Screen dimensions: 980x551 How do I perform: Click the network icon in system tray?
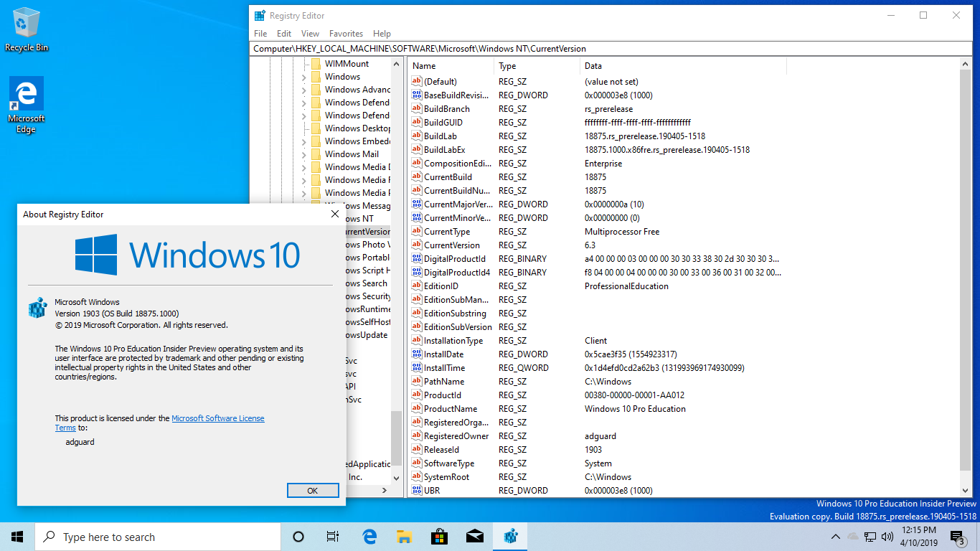pyautogui.click(x=870, y=536)
